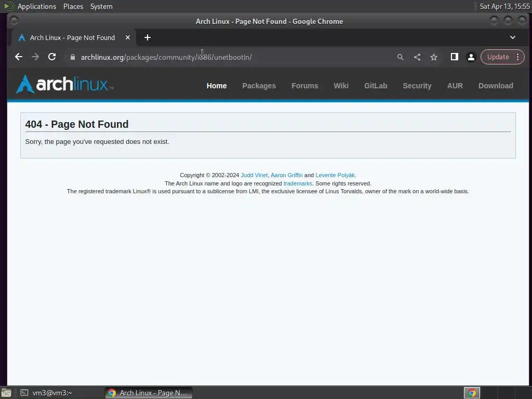Open the zoom magnifier icon in address bar
Image resolution: width=532 pixels, height=399 pixels.
[x=401, y=57]
